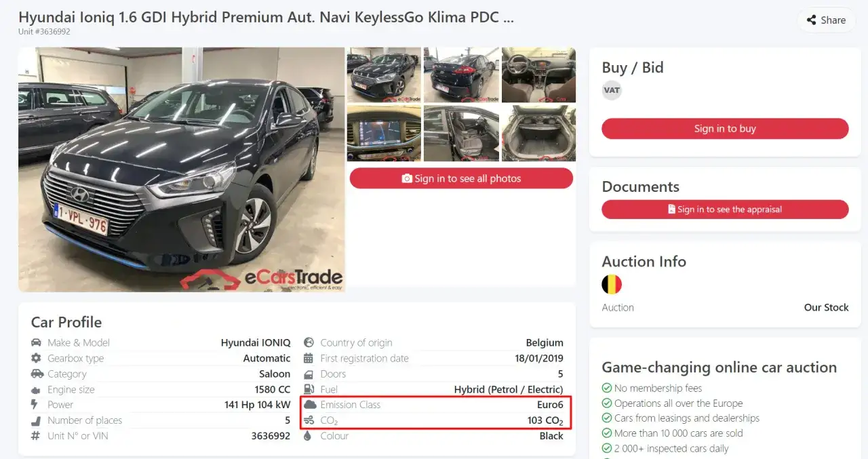The height and width of the screenshot is (459, 868).
Task: Click the Colour droplet icon
Action: (308, 436)
